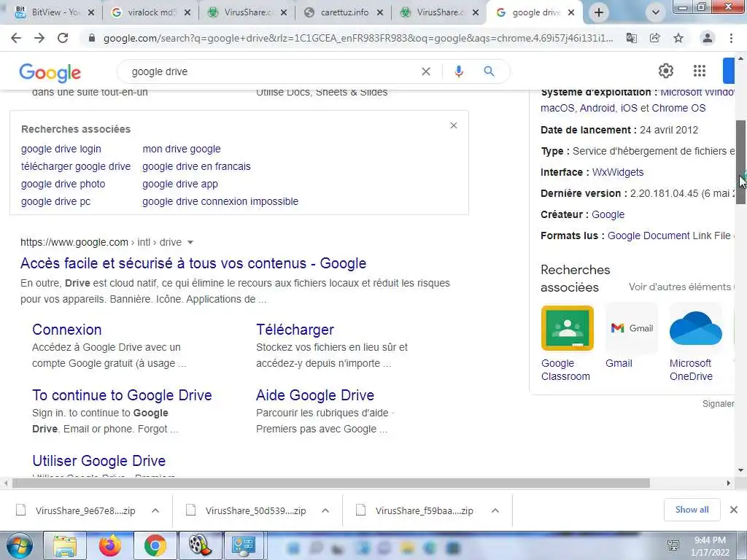Viewport: 747px width, 560px height.
Task: Run search with magnifier icon
Action: (x=489, y=71)
